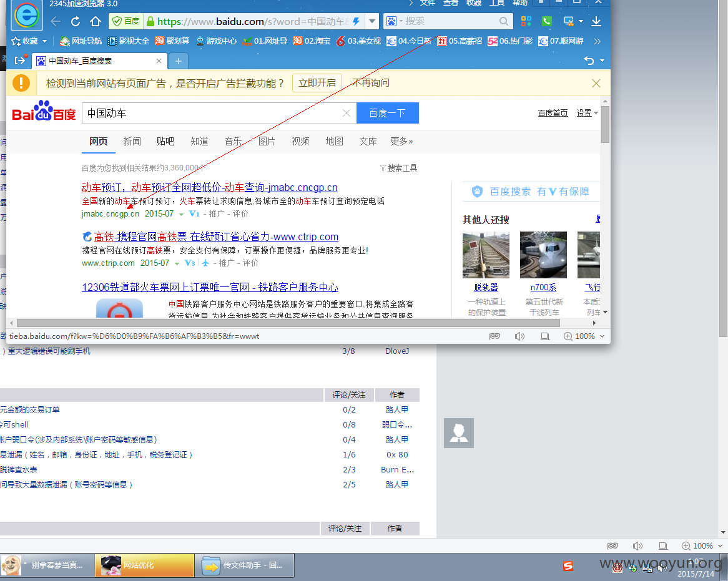Open a new tab with the plus button
This screenshot has width=728, height=581.
click(x=179, y=61)
